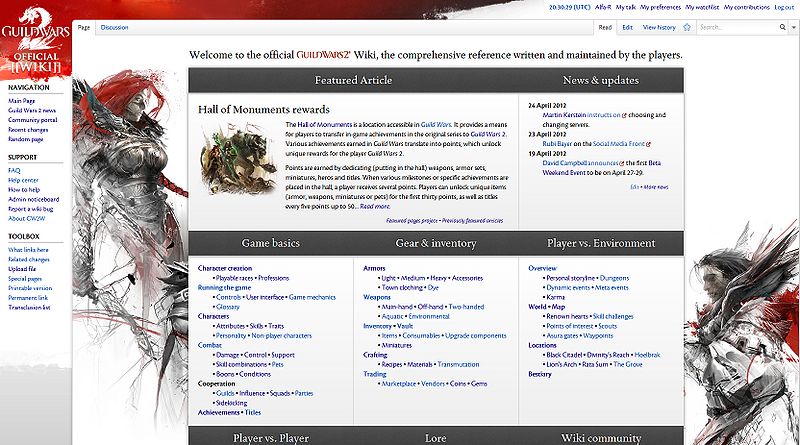Open the Upload file toolbox link

pyautogui.click(x=22, y=269)
